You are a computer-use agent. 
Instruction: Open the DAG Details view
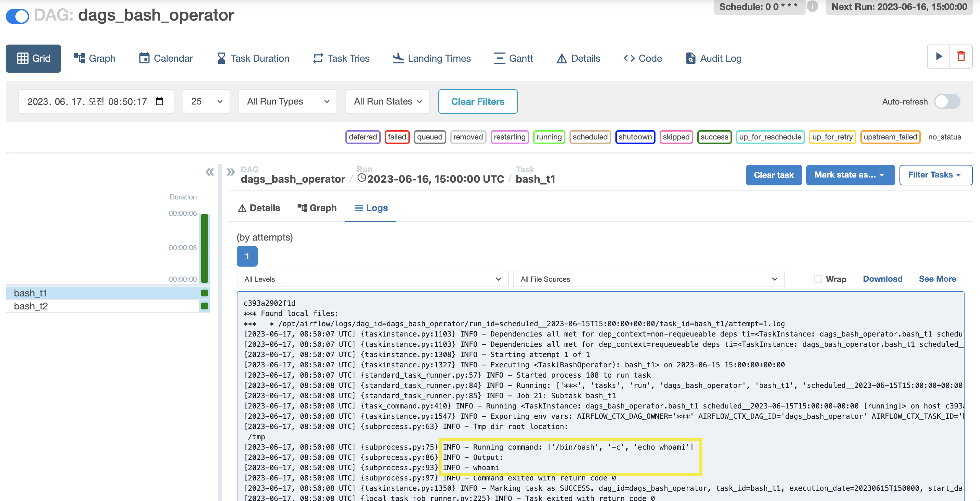click(x=578, y=58)
